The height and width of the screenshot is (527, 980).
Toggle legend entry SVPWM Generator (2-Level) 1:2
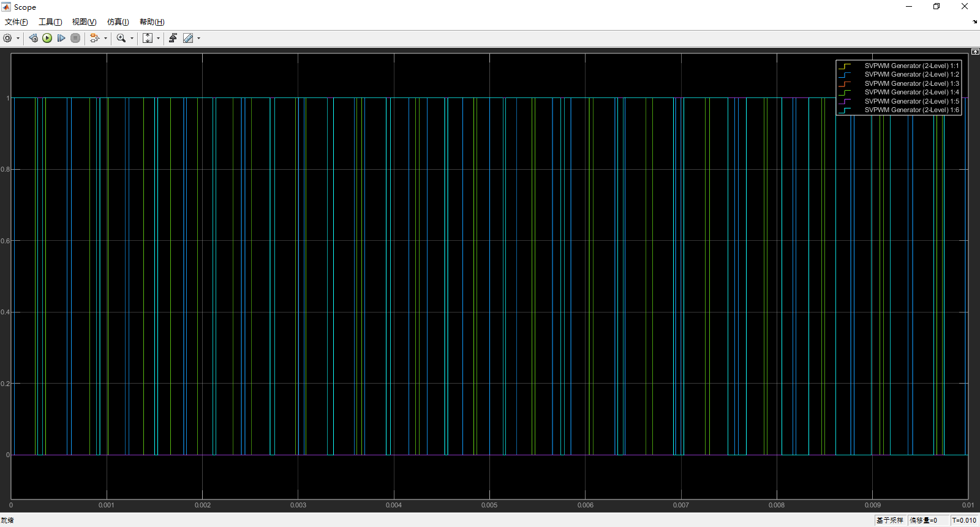pos(899,74)
